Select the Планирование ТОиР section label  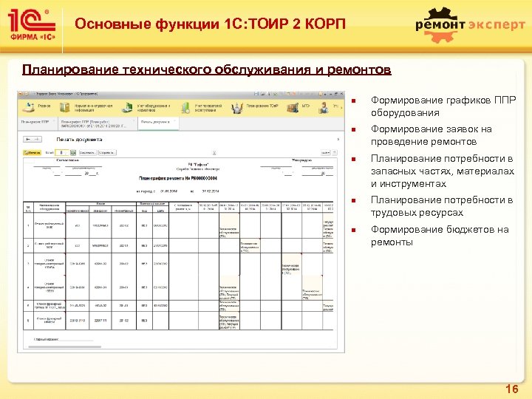[262, 106]
